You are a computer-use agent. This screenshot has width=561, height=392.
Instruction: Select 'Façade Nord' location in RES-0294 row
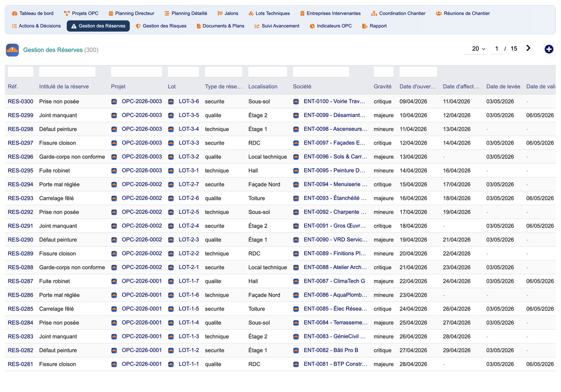pos(264,185)
